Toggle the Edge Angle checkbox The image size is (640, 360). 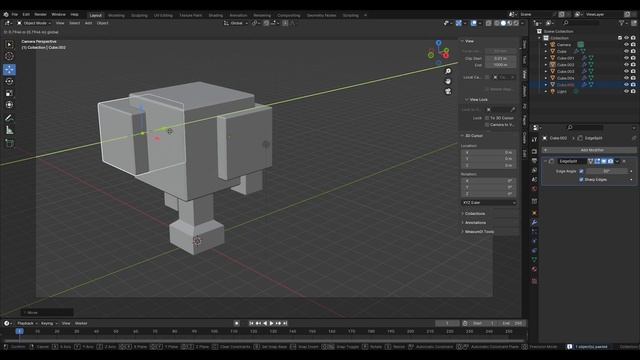(581, 171)
